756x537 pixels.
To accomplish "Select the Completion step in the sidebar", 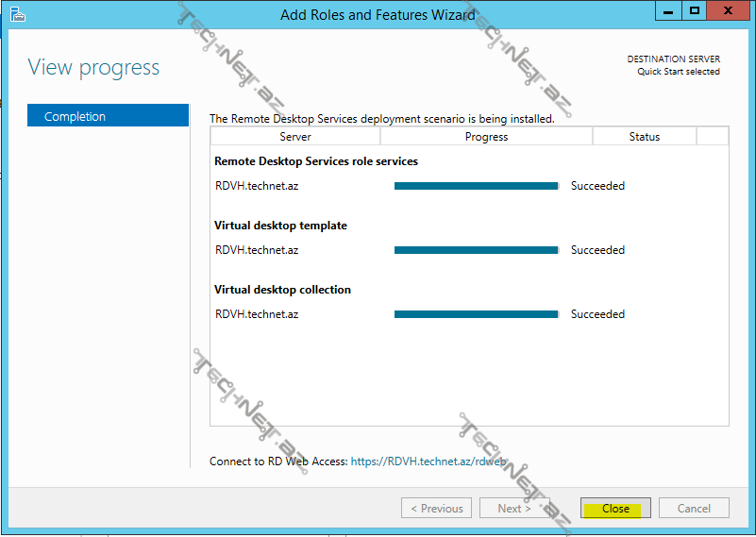I will 108,116.
